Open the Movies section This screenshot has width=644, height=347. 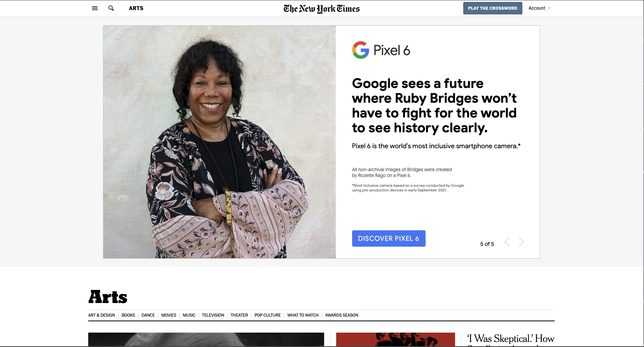169,315
